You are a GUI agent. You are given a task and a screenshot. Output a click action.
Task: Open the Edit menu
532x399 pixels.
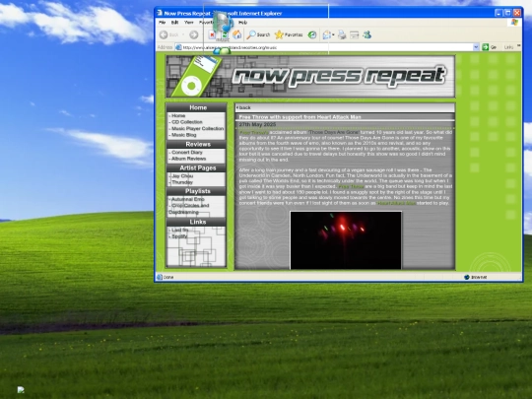174,23
